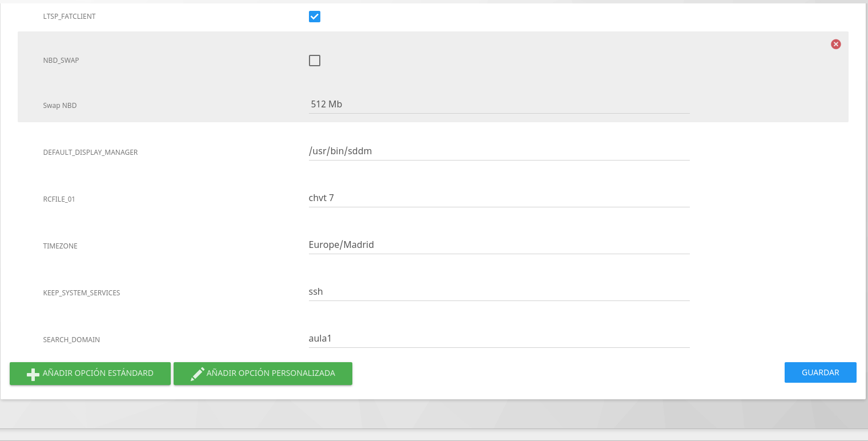Click the pencil icon for custom option
The height and width of the screenshot is (441, 868).
[x=197, y=374]
